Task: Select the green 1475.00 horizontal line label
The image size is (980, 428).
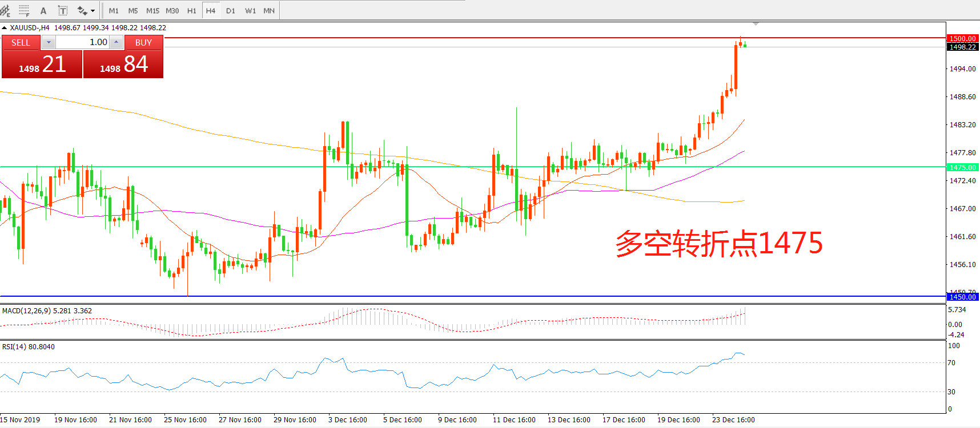Action: pos(962,167)
